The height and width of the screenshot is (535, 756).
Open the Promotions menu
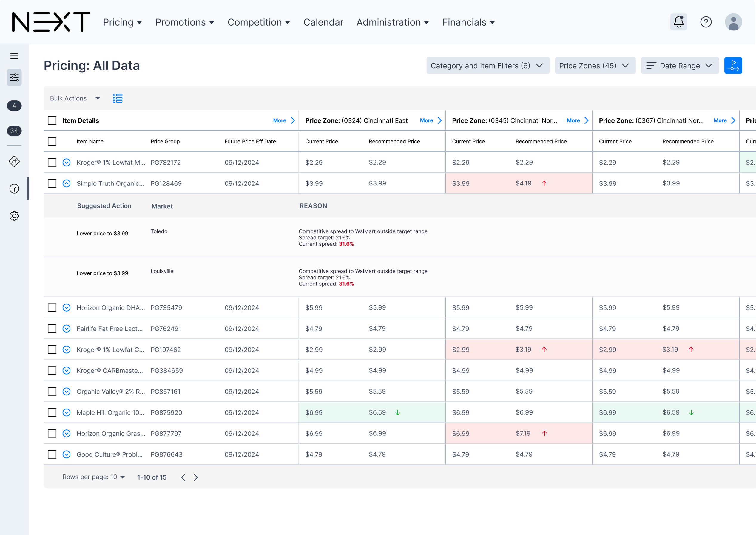pos(185,22)
